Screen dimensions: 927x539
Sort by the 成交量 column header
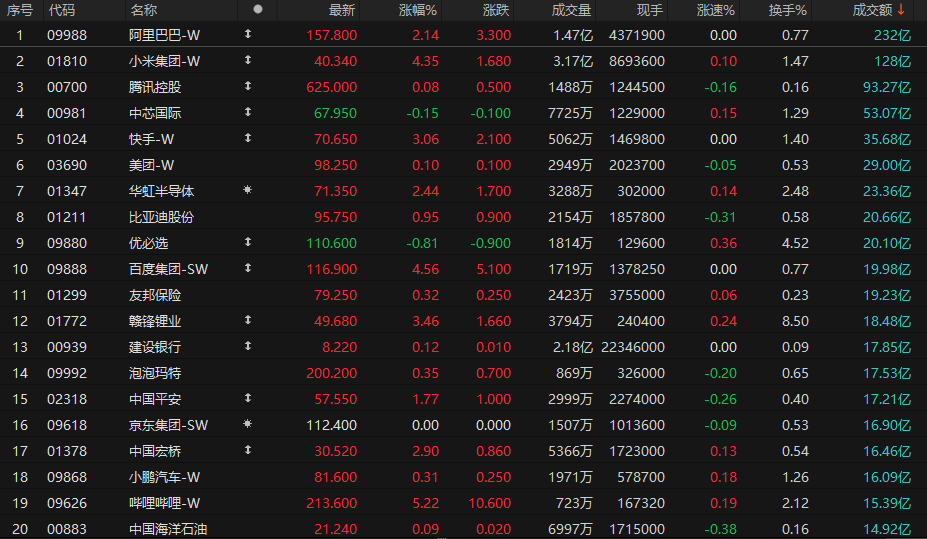click(571, 10)
